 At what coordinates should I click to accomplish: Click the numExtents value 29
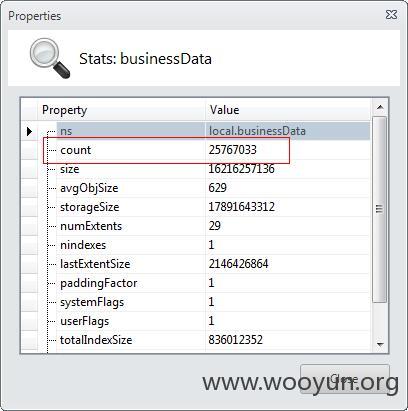(215, 226)
